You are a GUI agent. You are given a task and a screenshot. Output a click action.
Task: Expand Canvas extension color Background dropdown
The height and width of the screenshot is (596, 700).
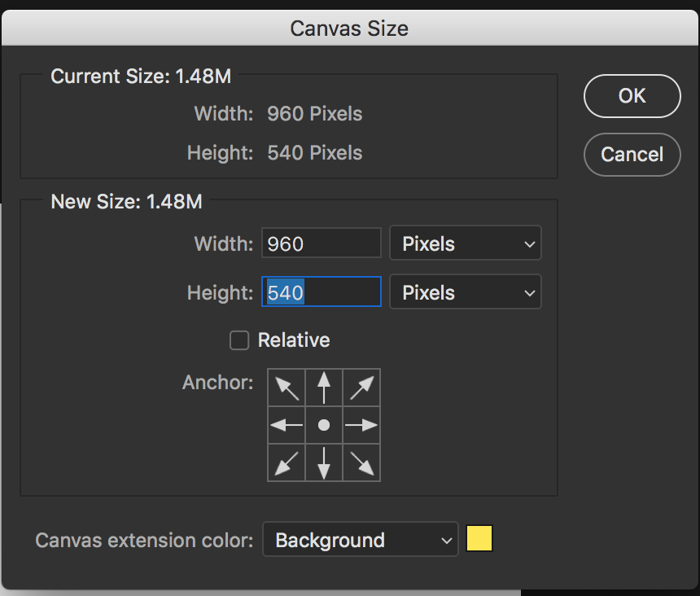coord(361,539)
